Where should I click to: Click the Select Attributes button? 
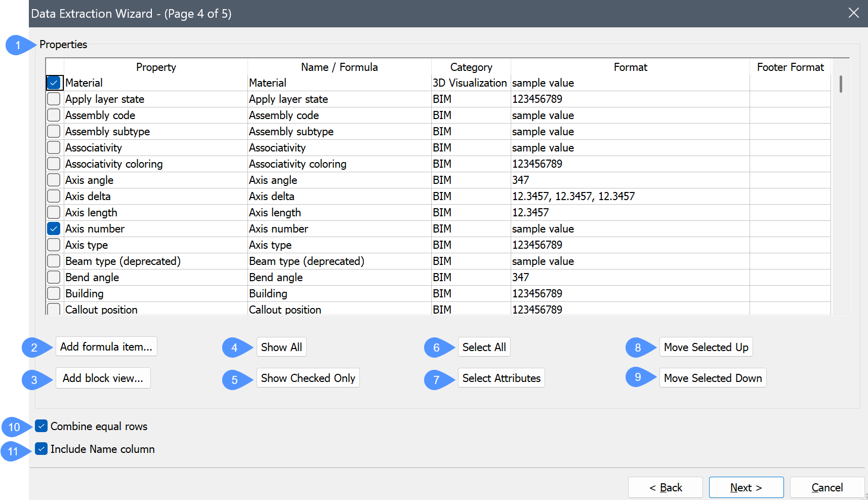(x=501, y=378)
